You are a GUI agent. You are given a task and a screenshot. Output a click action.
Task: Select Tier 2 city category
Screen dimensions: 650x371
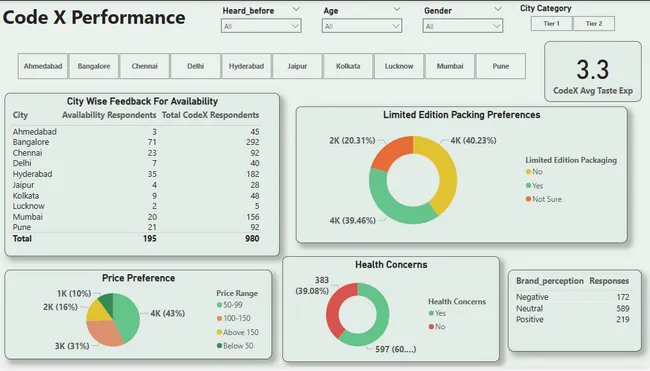point(594,24)
